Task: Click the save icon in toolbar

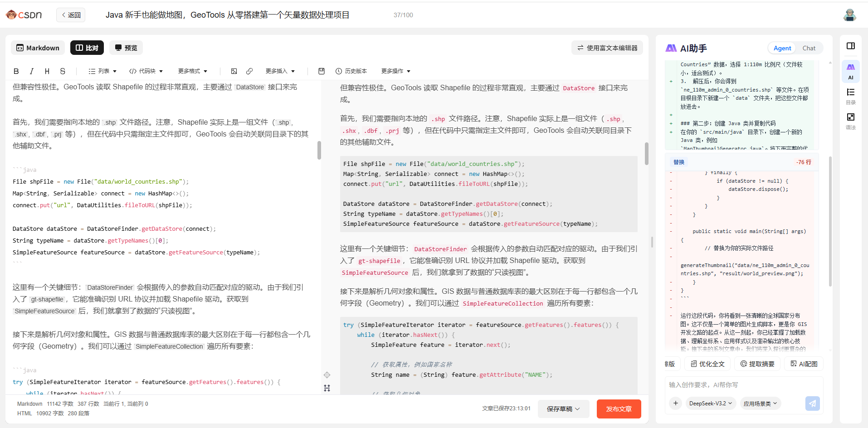Action: pos(322,71)
